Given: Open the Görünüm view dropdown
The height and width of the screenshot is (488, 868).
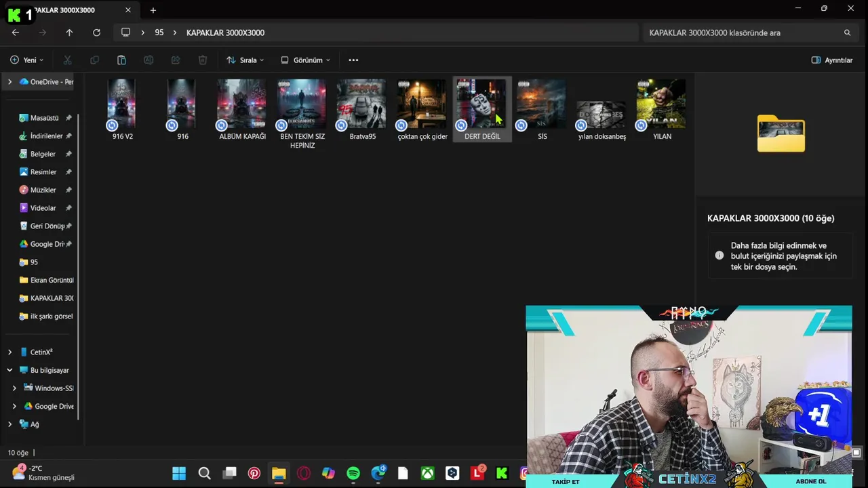Looking at the screenshot, I should [305, 60].
